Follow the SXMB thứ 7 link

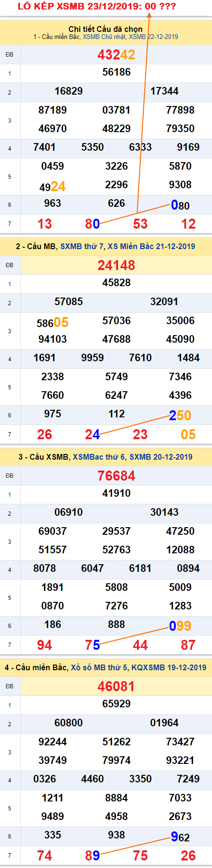point(82,246)
